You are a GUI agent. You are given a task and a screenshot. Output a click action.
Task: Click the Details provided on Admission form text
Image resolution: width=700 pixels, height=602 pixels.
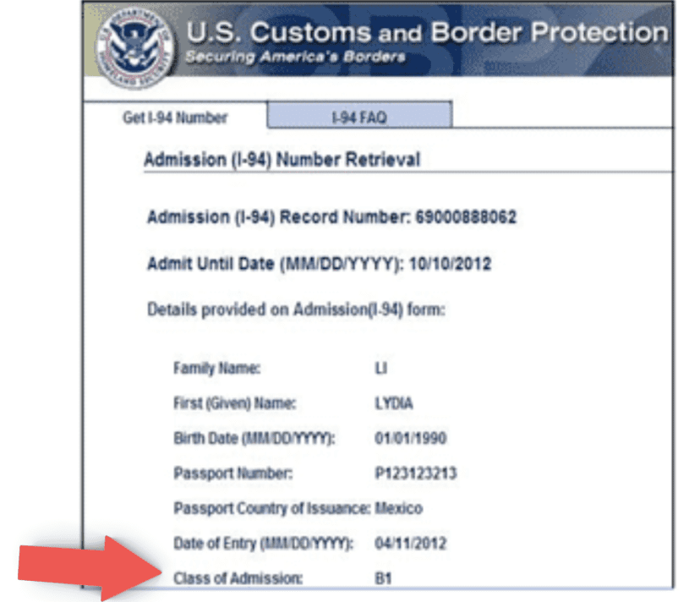click(x=296, y=309)
